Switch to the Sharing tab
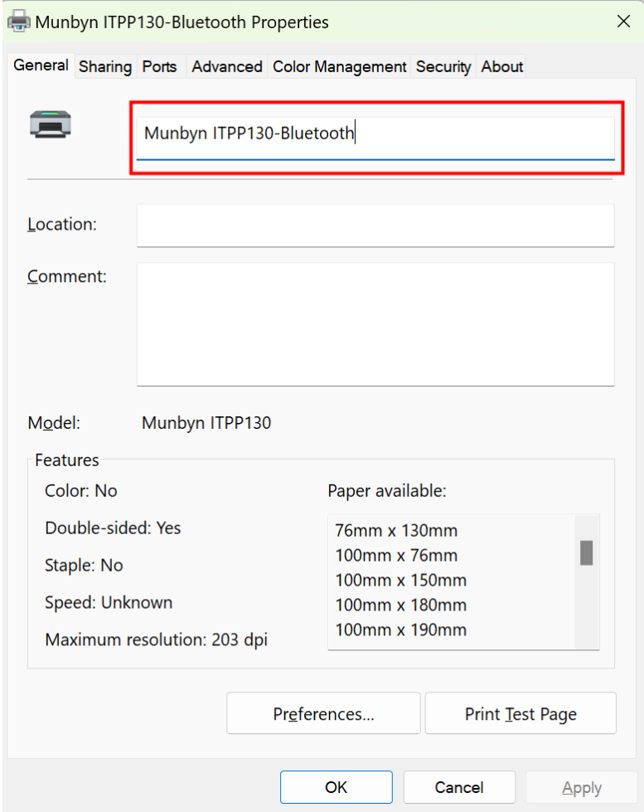 105,67
